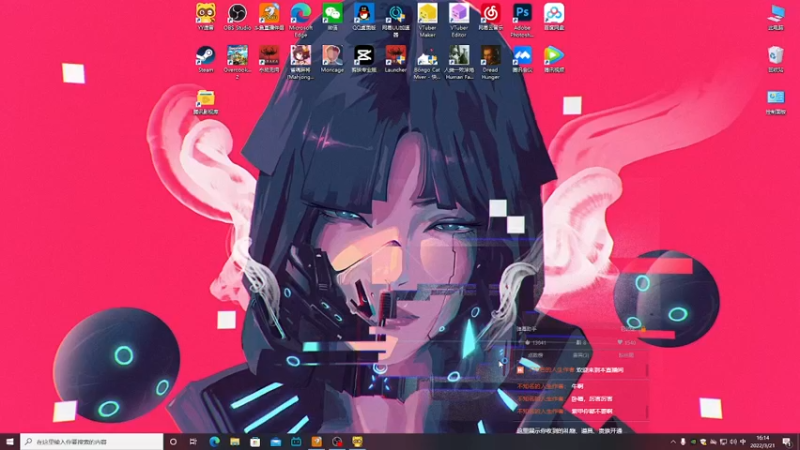Open the This PC desktop icon
The image size is (800, 450).
(776, 17)
